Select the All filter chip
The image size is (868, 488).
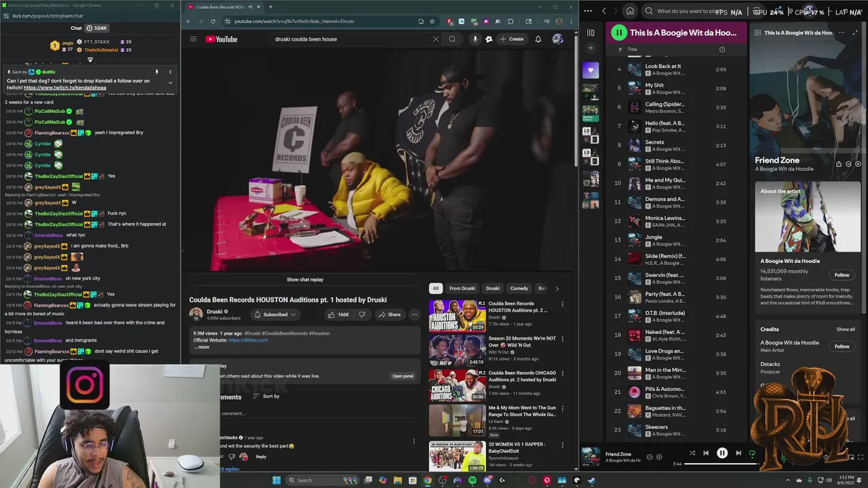pos(435,288)
